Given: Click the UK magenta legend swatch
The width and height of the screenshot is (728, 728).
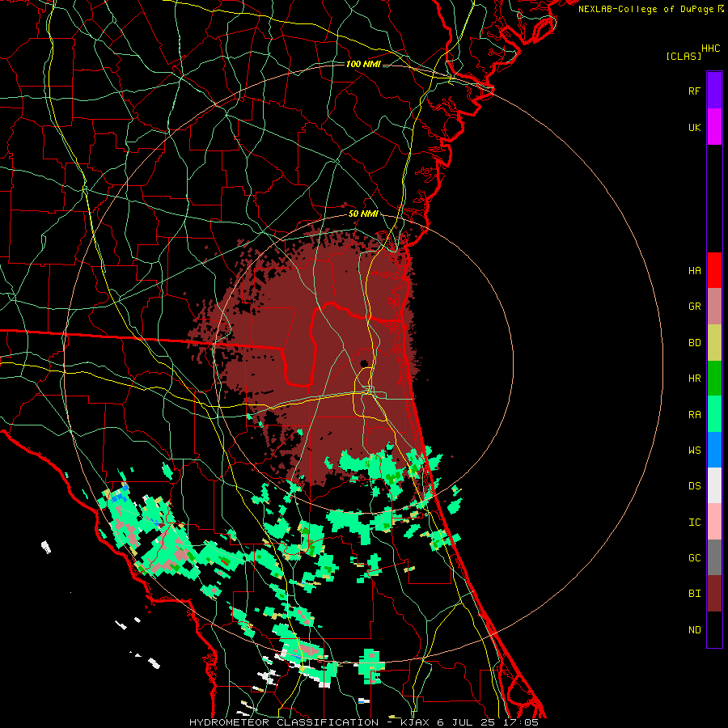Looking at the screenshot, I should [714, 127].
